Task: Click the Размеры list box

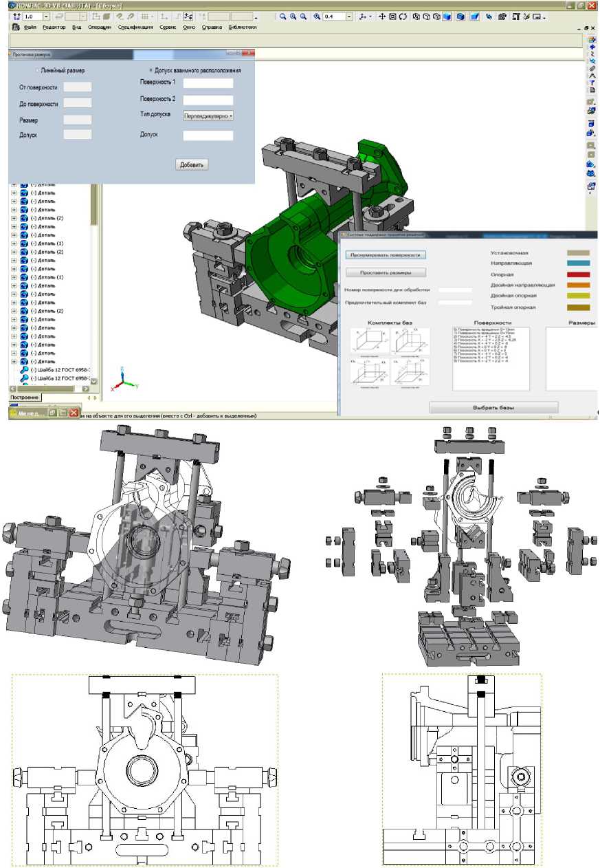Action: pos(572,358)
